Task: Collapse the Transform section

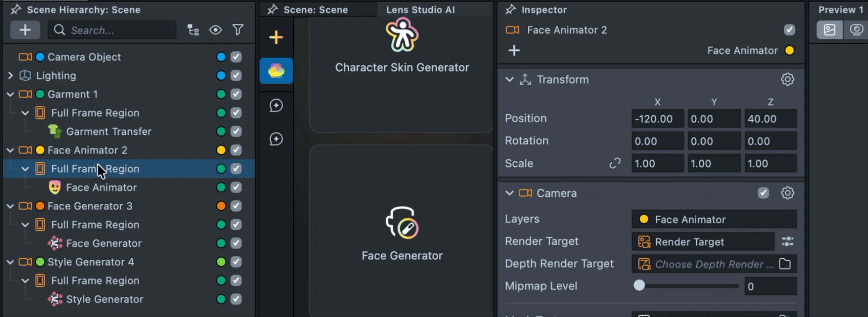Action: coord(510,80)
